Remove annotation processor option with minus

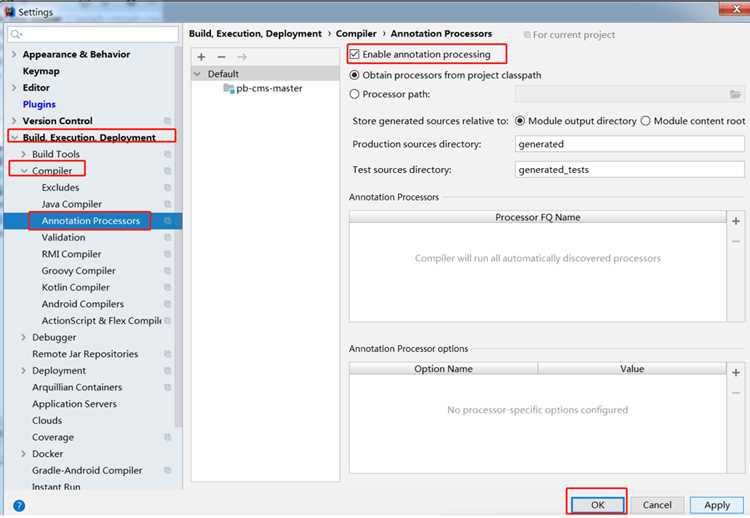pos(736,393)
